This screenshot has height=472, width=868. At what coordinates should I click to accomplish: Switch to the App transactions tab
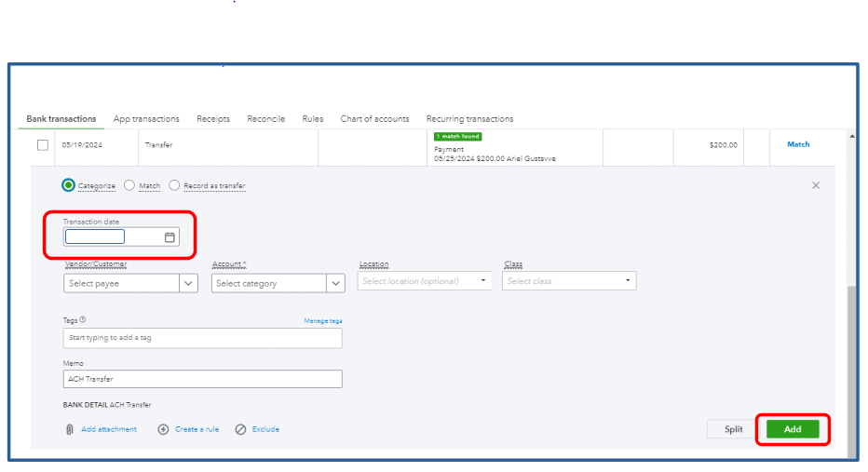click(146, 119)
